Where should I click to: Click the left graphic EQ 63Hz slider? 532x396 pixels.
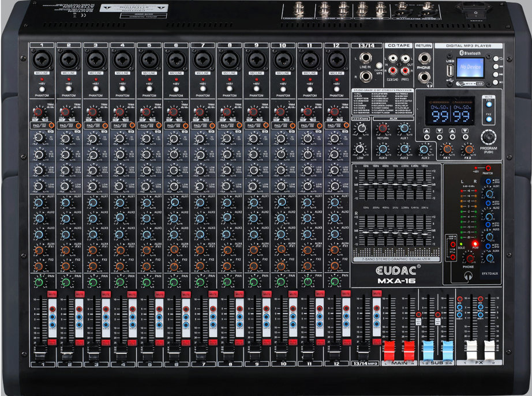[x=366, y=184]
